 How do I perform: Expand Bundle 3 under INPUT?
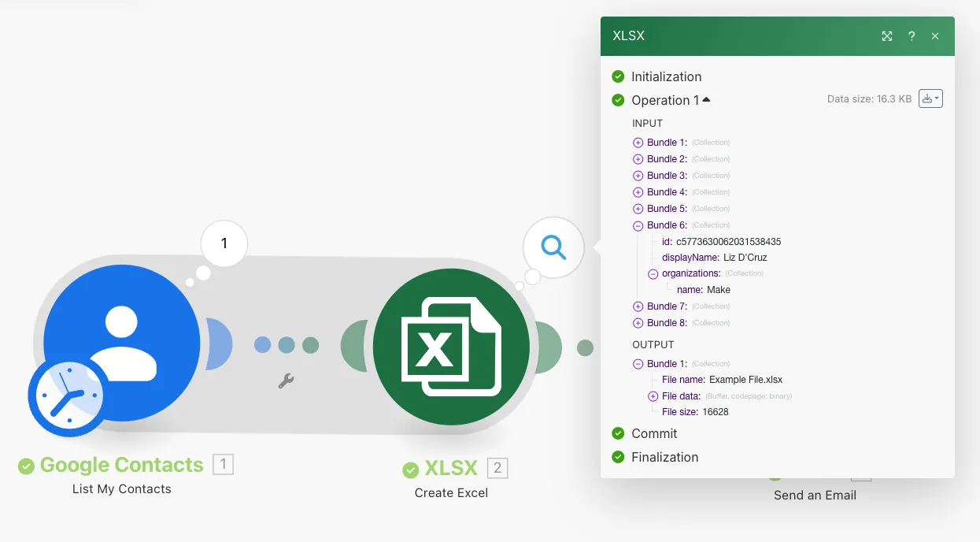coord(638,176)
